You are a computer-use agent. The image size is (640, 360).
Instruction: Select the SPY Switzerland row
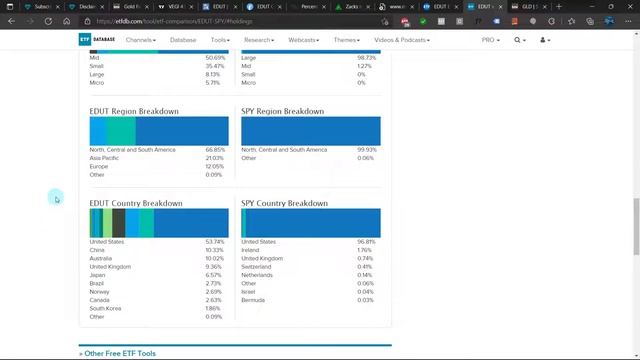coord(307,267)
